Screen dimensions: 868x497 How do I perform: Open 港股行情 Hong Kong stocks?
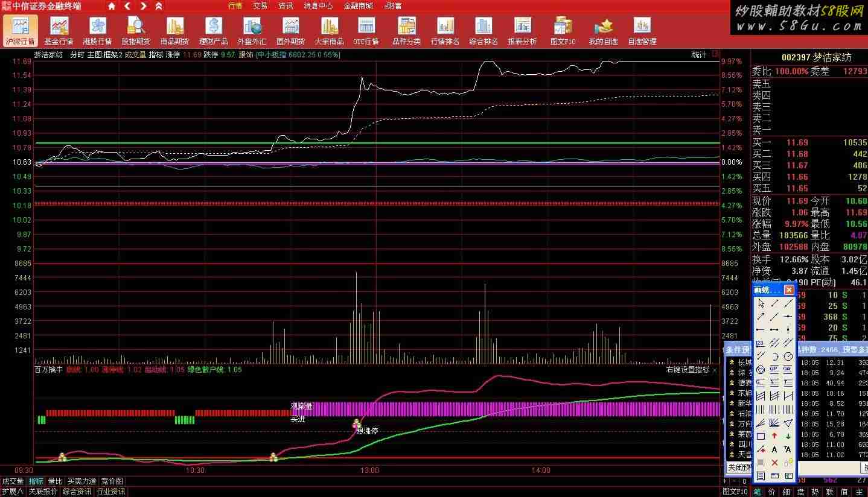tap(97, 31)
